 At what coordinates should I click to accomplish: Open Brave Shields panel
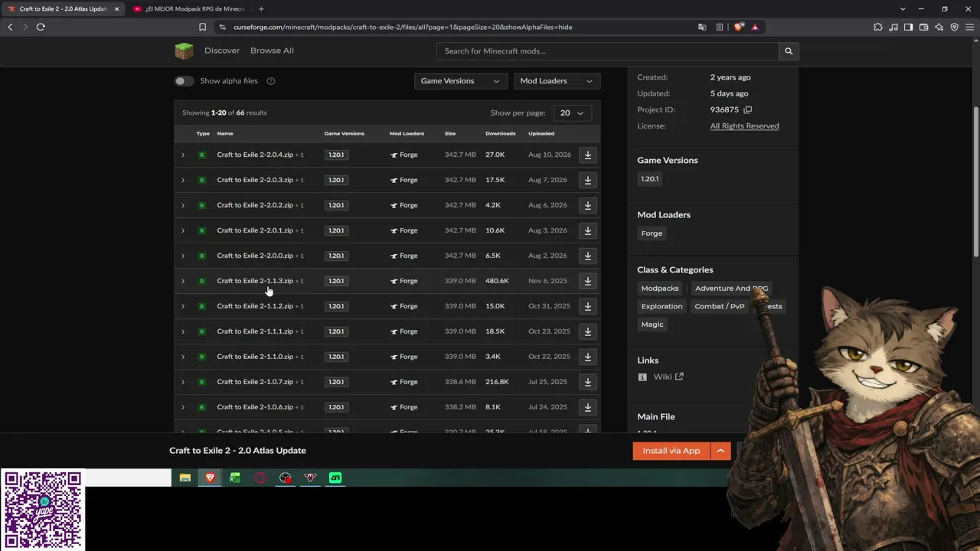pyautogui.click(x=738, y=27)
